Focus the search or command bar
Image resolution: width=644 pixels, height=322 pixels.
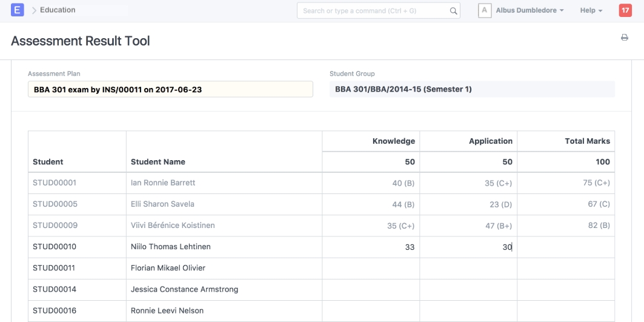(x=373, y=11)
